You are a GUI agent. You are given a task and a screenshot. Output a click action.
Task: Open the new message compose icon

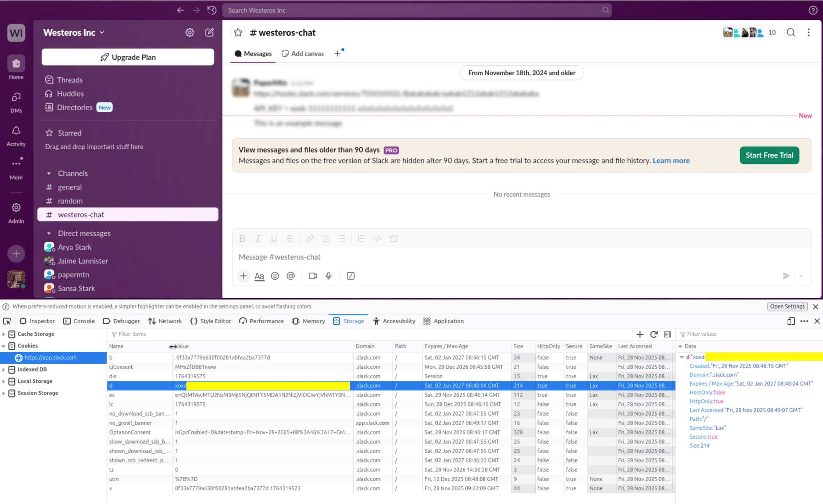209,33
